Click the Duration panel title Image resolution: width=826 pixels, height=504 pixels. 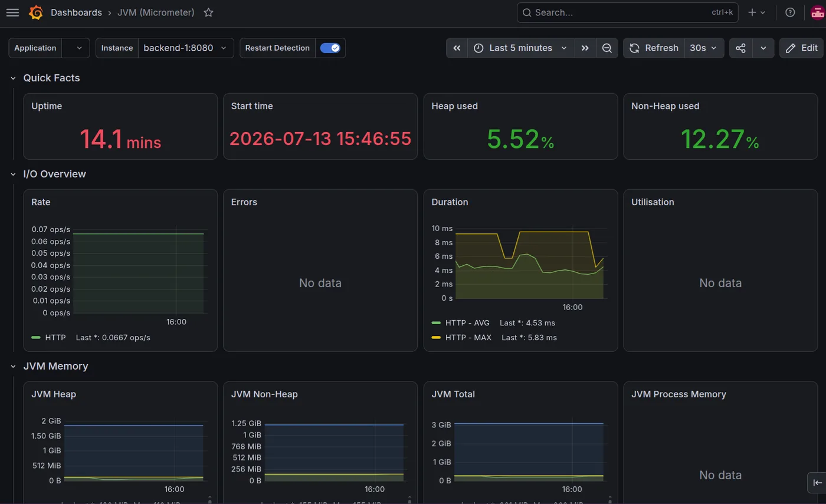point(450,202)
